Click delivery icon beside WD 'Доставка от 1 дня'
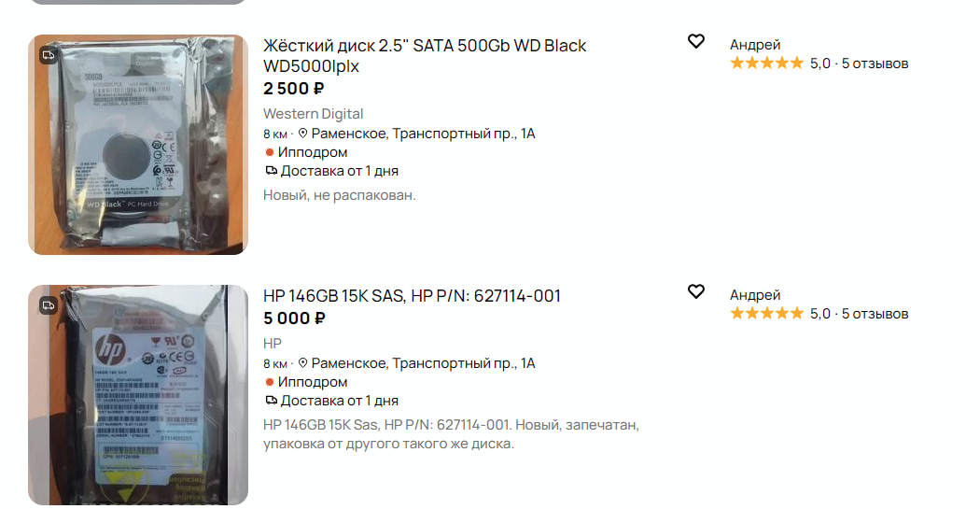The image size is (980, 509). (x=271, y=171)
